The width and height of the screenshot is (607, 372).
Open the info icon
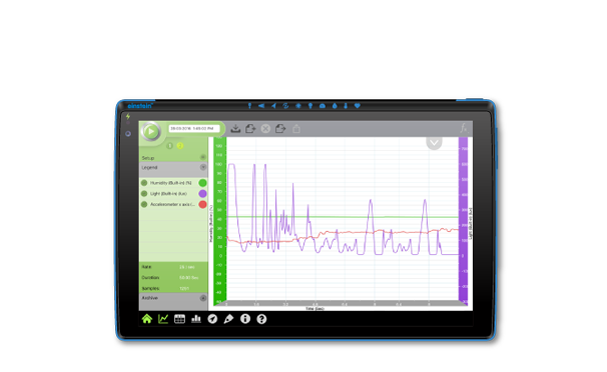click(x=245, y=319)
